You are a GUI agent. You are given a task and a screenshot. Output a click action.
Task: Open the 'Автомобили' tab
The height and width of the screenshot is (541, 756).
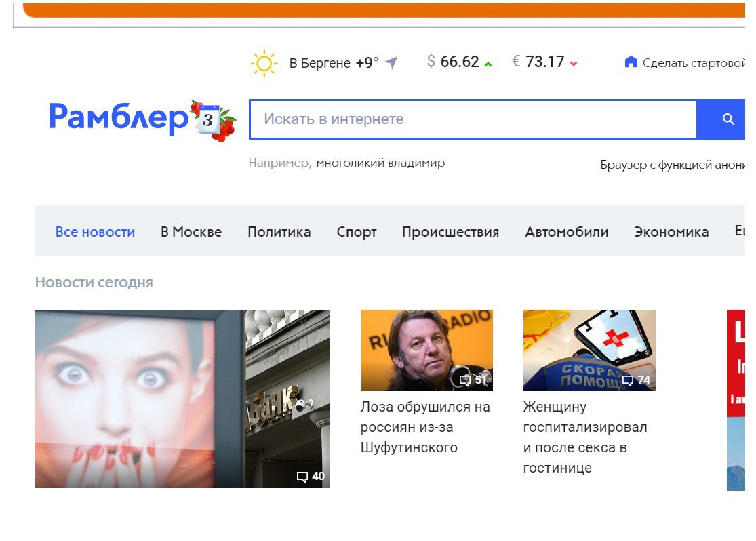point(567,232)
